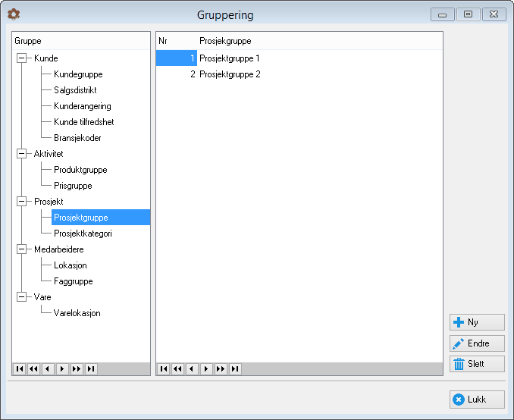Collapse the Kunde tree node
Image resolution: width=514 pixels, height=420 pixels.
tap(22, 58)
